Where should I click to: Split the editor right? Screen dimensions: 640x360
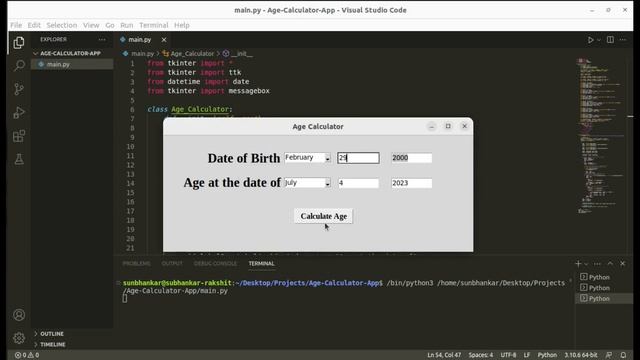610,40
